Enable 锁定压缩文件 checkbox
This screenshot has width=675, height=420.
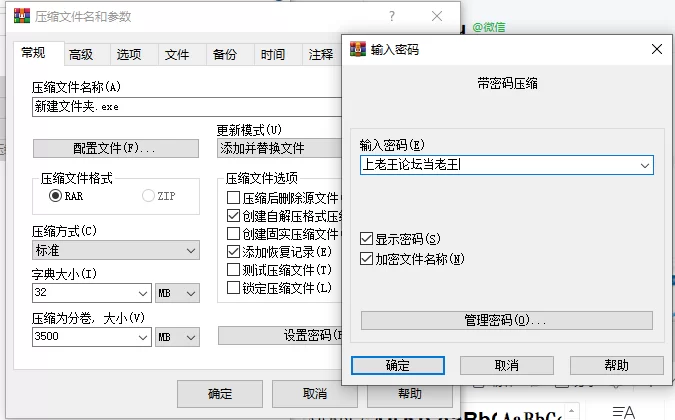coord(233,287)
